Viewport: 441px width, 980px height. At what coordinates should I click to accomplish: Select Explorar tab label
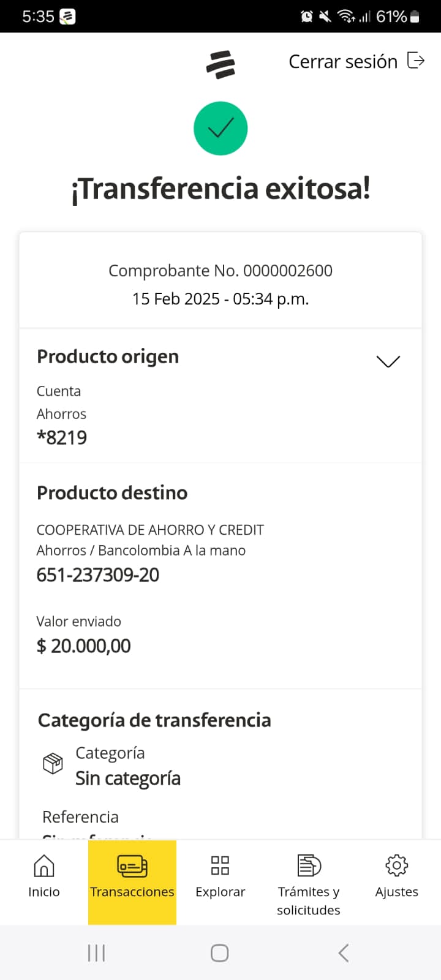point(220,892)
